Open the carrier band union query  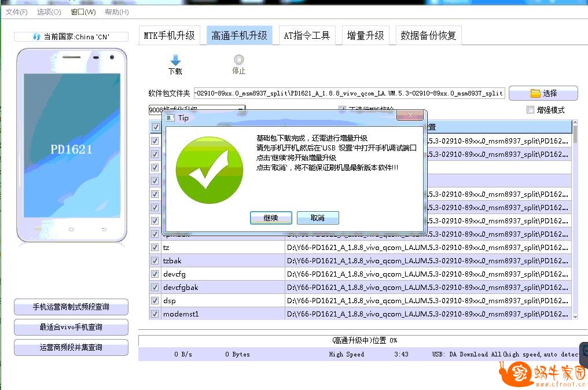point(71,347)
